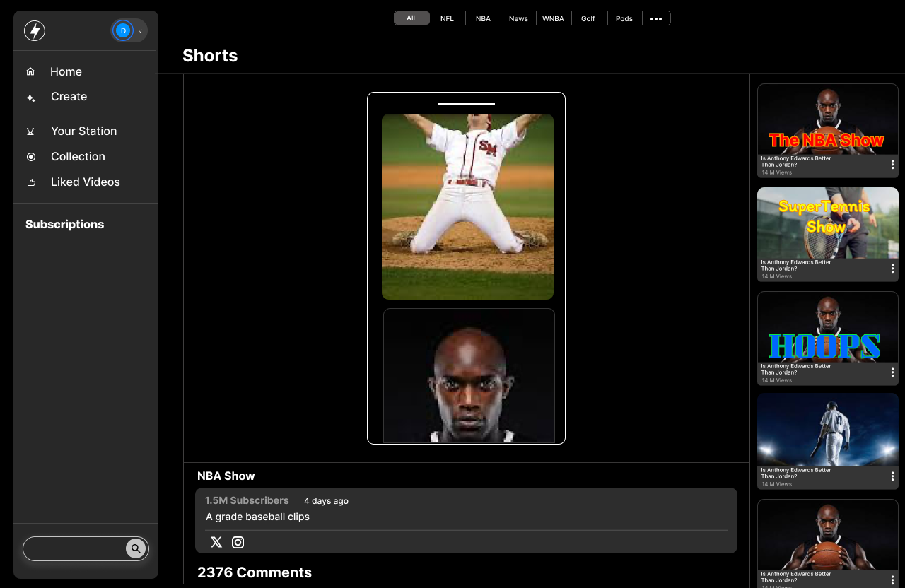Image resolution: width=905 pixels, height=588 pixels.
Task: Click 1.5M Subscribers text
Action: [247, 500]
